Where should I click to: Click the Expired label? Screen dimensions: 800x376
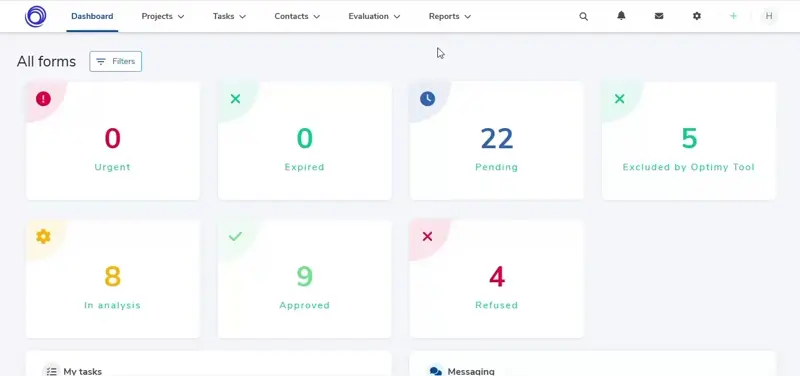click(305, 167)
